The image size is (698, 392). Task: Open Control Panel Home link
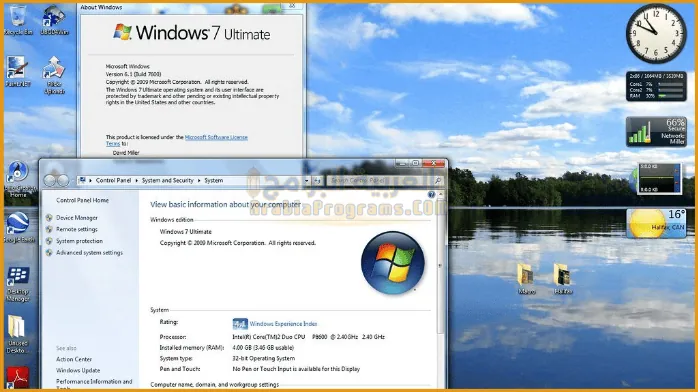(82, 200)
